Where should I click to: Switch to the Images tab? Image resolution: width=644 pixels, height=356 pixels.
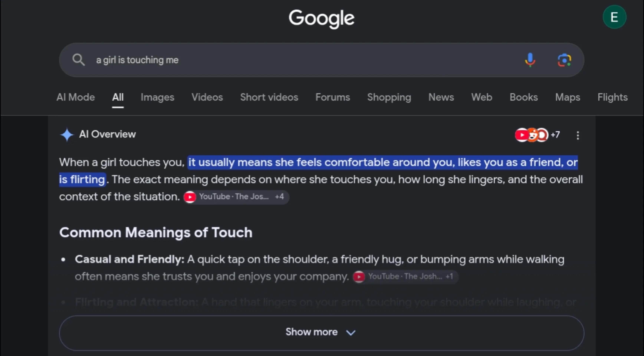tap(157, 97)
